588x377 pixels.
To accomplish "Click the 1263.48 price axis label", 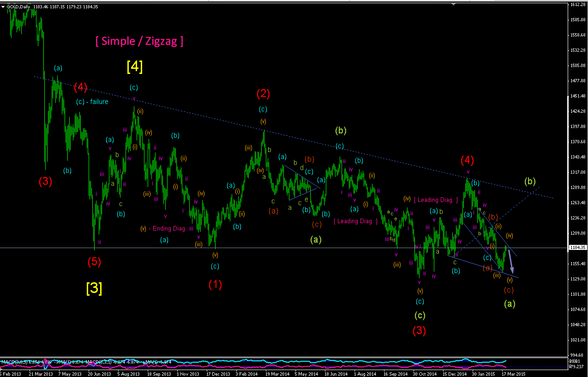I will (x=577, y=203).
